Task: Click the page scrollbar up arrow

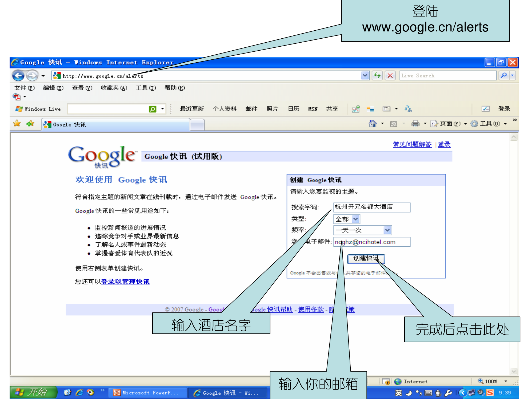Action: click(514, 137)
